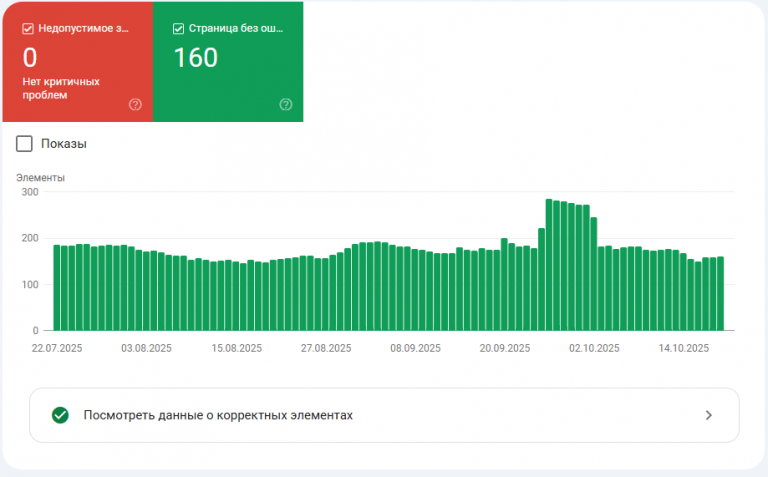Click green checkmark icon beside Посмотреть данные
The height and width of the screenshot is (477, 768).
60,415
